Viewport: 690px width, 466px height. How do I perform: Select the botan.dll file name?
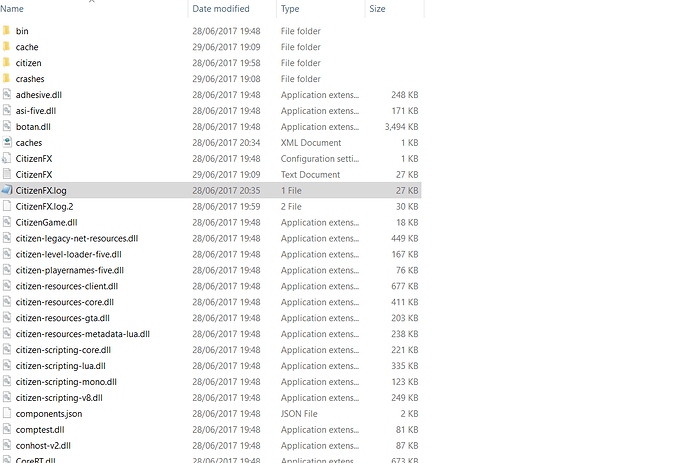pos(33,127)
